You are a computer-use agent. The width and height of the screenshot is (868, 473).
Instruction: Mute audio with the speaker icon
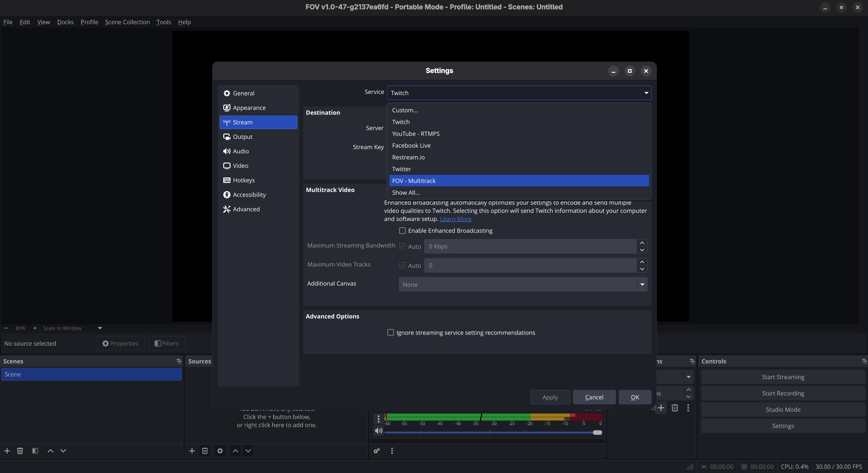click(x=378, y=431)
